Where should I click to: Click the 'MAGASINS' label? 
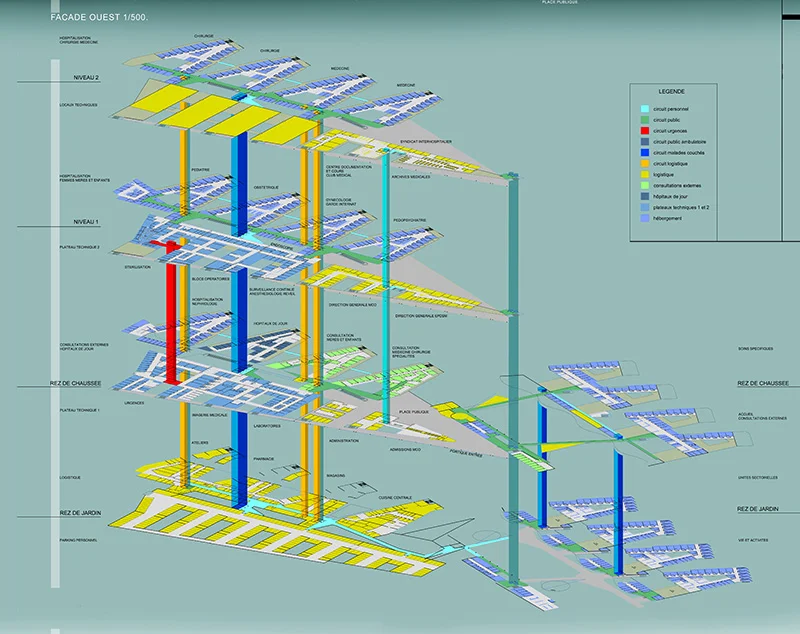point(336,475)
